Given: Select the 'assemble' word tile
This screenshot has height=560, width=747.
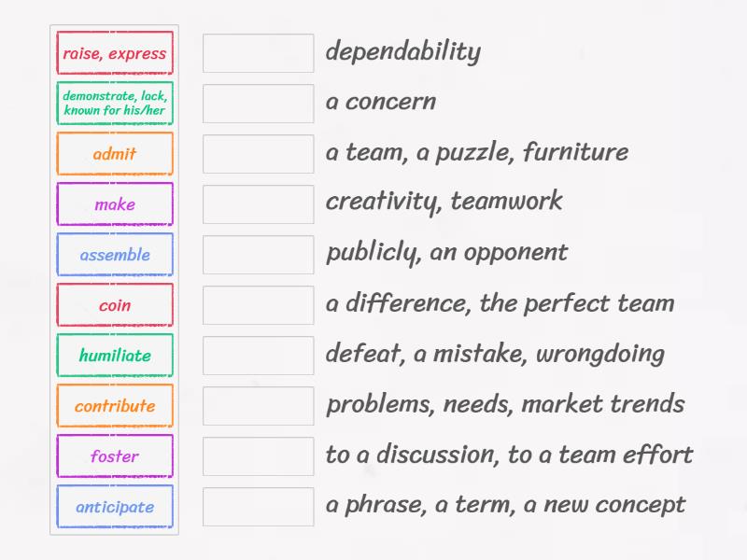Looking at the screenshot, I should 114,254.
